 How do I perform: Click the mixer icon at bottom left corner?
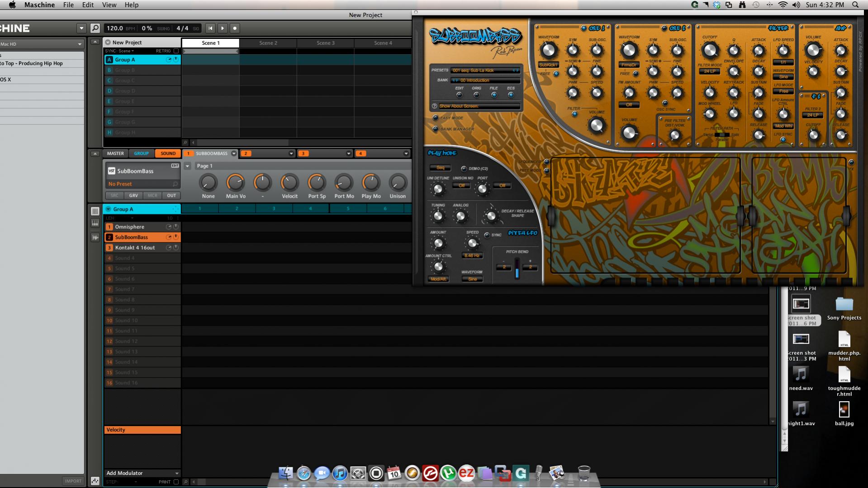(95, 481)
